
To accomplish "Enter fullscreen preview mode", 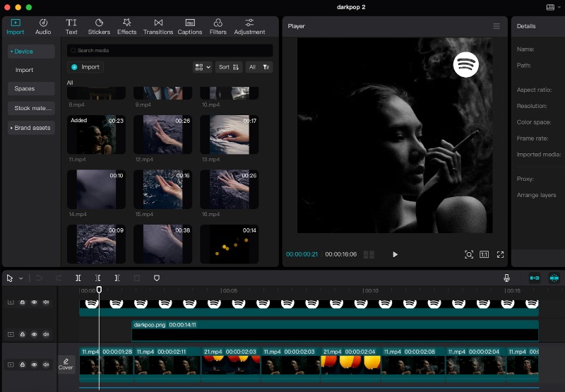I will (500, 255).
